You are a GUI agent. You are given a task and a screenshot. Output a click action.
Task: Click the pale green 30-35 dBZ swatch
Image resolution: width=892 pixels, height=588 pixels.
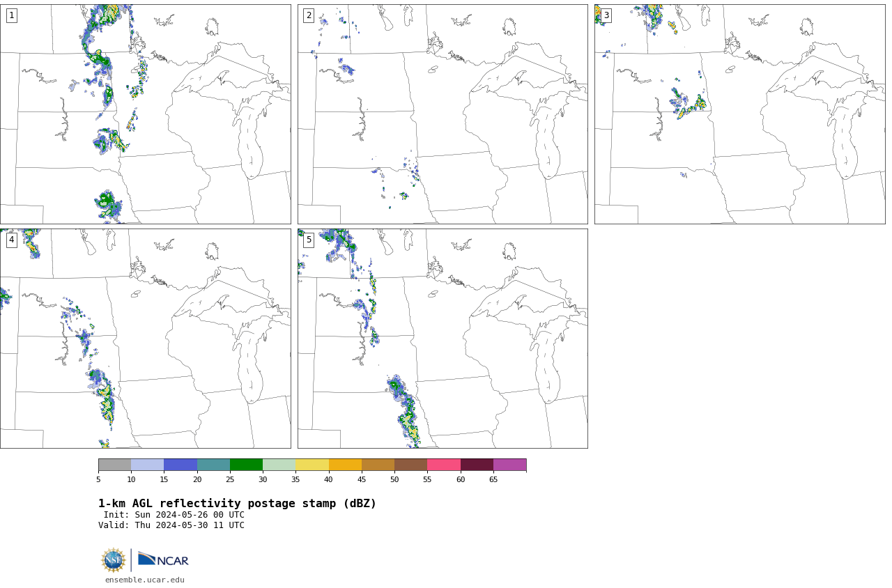pyautogui.click(x=279, y=465)
